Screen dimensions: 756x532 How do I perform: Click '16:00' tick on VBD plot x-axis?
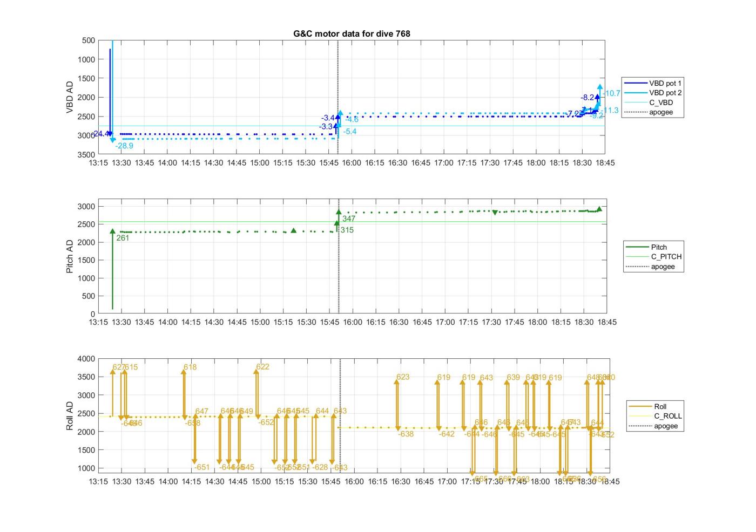coord(352,162)
